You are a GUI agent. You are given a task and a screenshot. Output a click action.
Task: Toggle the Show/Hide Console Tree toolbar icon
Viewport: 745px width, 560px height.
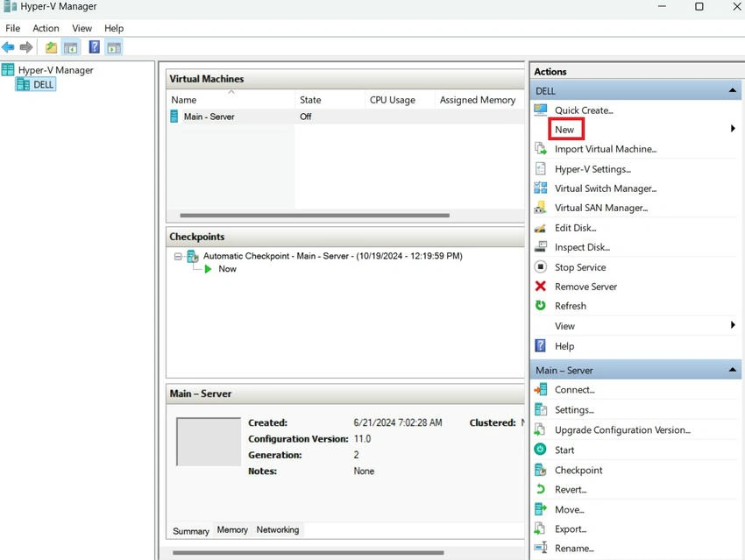click(x=70, y=47)
